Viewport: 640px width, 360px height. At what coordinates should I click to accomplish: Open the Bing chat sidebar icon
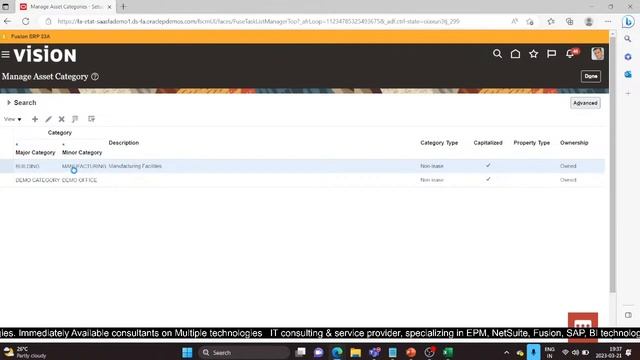(628, 22)
